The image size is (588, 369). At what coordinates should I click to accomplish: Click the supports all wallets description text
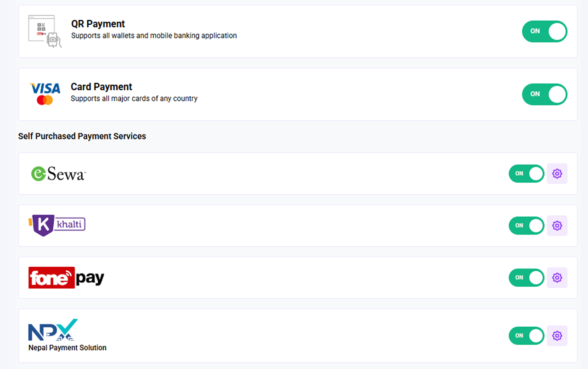pyautogui.click(x=153, y=35)
